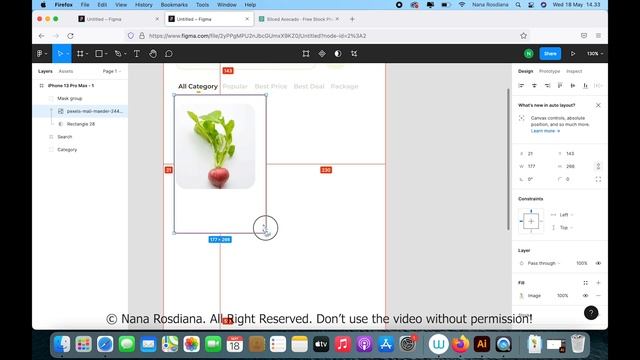Click the Use as mask icon
This screenshot has height=360, width=640.
(x=338, y=53)
